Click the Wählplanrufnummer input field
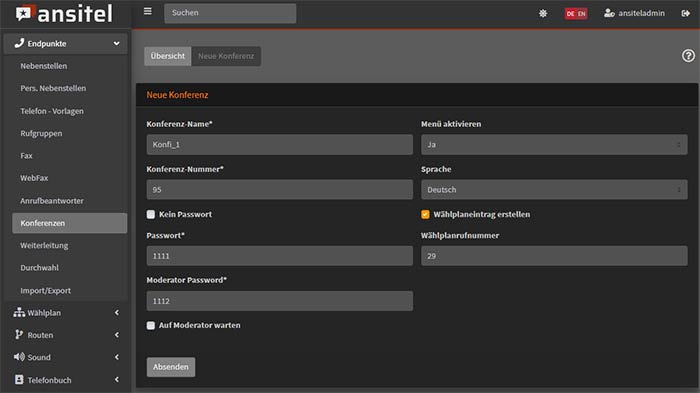The height and width of the screenshot is (393, 700). [x=554, y=256]
